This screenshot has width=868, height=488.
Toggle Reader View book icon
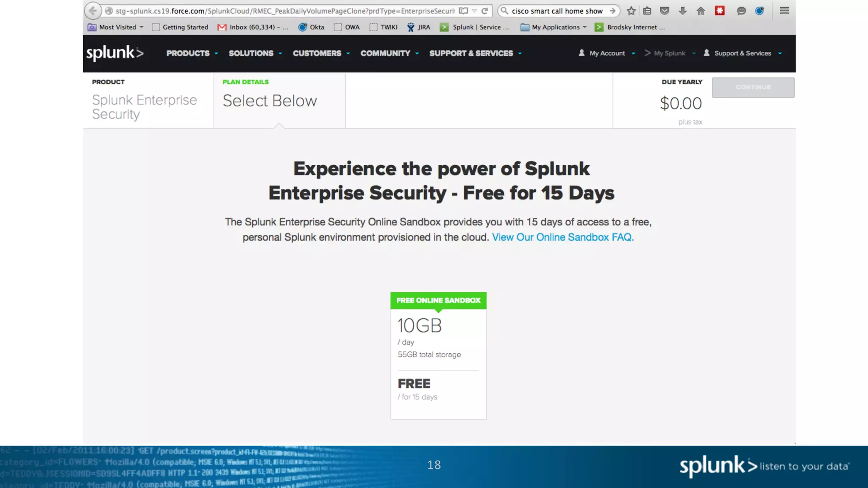click(x=463, y=11)
